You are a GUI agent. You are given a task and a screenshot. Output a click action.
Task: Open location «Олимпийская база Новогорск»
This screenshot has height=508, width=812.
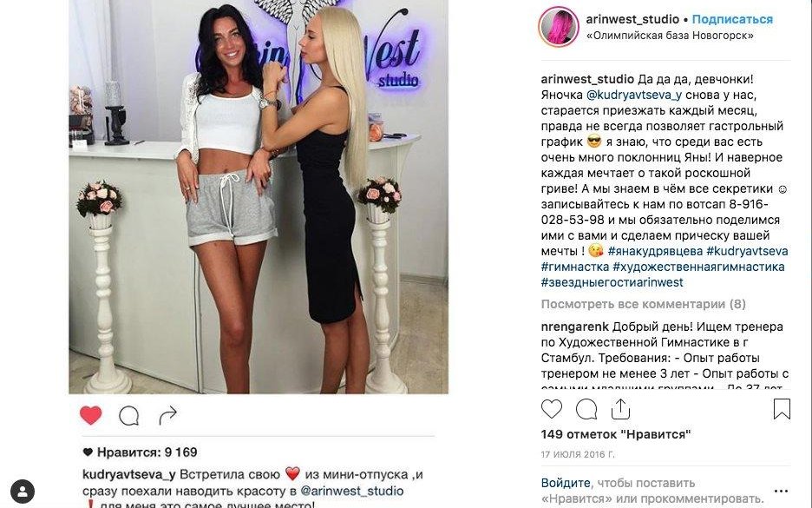(670, 36)
